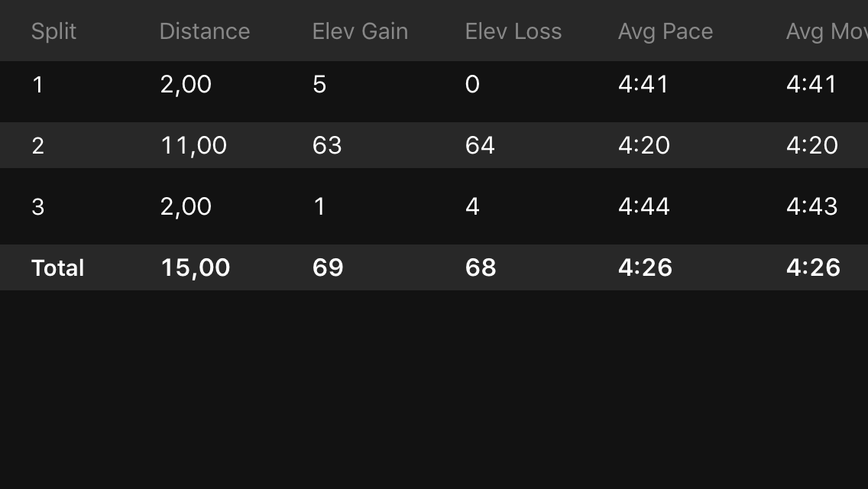Select the bold 69 total gain value
The height and width of the screenshot is (489, 868).
pyautogui.click(x=328, y=268)
